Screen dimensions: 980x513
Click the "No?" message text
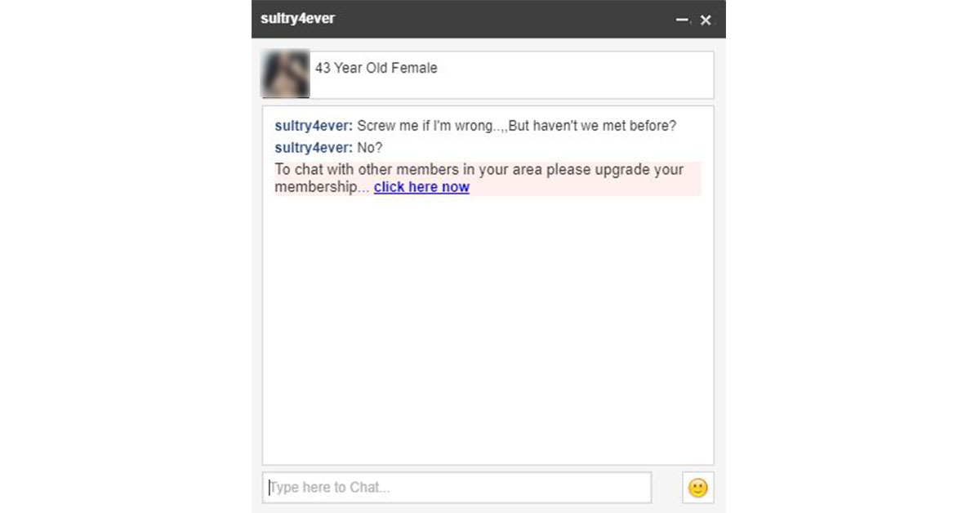tap(370, 148)
